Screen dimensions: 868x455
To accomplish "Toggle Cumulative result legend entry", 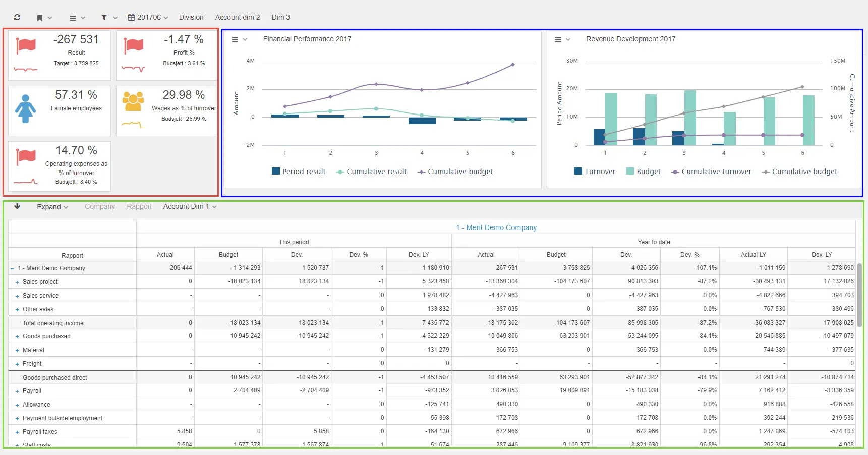I will pyautogui.click(x=371, y=172).
